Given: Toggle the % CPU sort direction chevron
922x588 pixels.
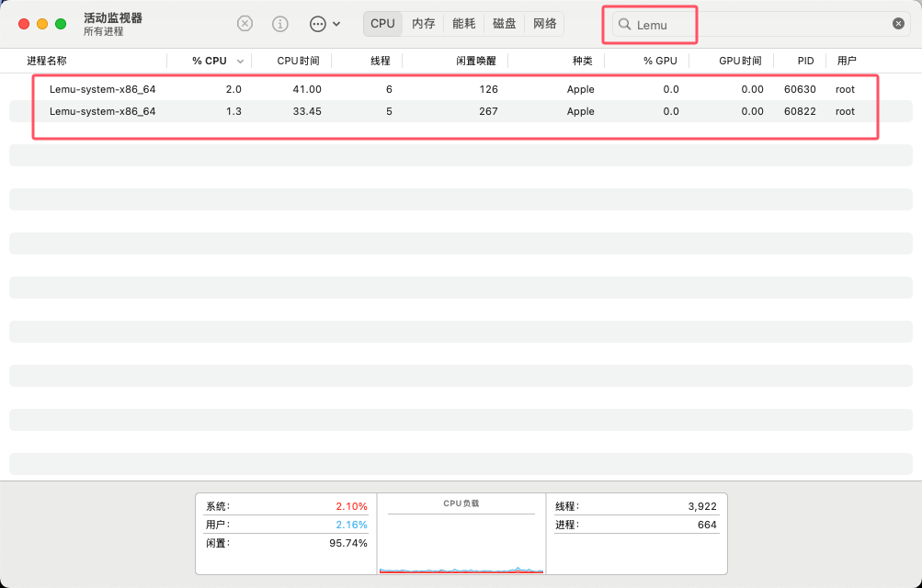Looking at the screenshot, I should [240, 61].
